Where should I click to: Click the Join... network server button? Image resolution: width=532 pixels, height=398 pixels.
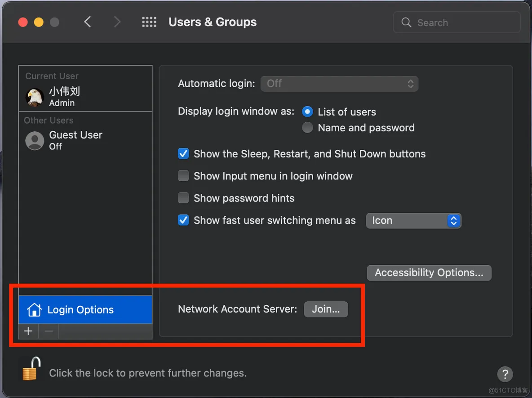326,309
